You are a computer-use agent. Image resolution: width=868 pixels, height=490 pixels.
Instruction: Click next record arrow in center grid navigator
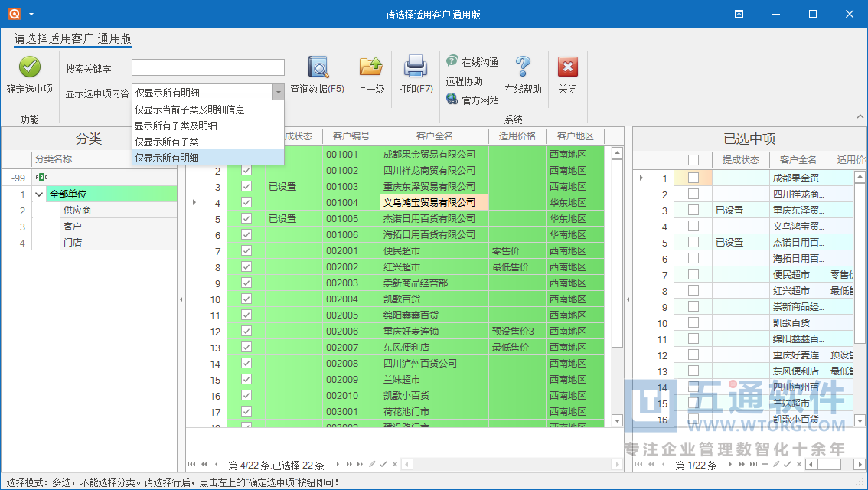tap(337, 464)
